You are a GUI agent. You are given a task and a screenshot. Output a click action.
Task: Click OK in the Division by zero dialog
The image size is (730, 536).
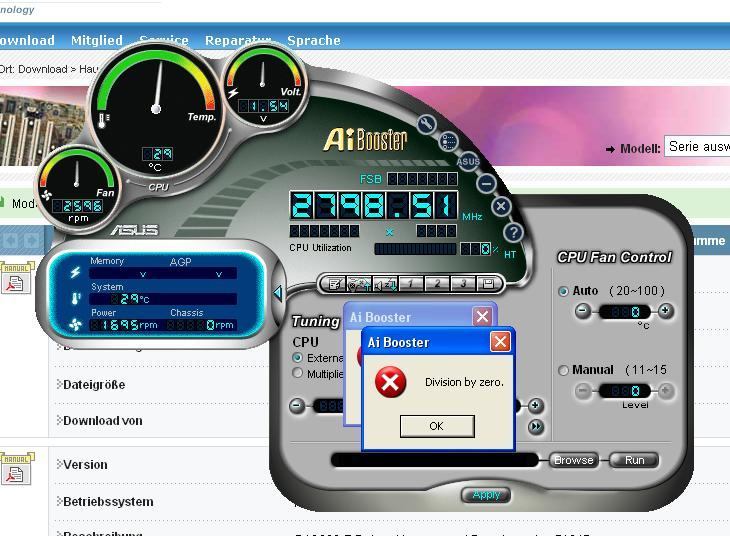click(437, 426)
